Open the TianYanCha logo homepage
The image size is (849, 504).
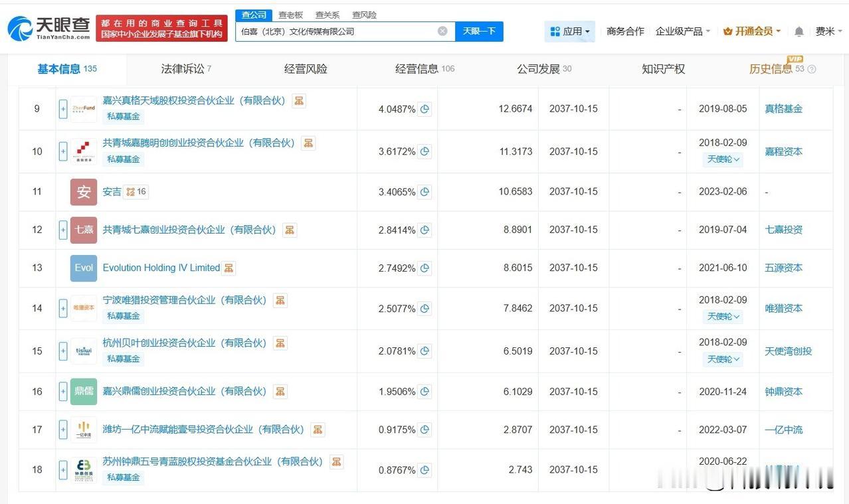[48, 28]
